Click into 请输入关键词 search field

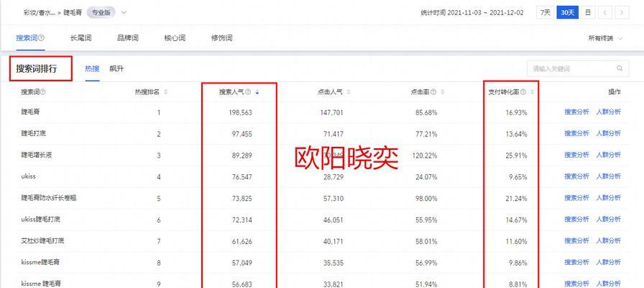578,68
